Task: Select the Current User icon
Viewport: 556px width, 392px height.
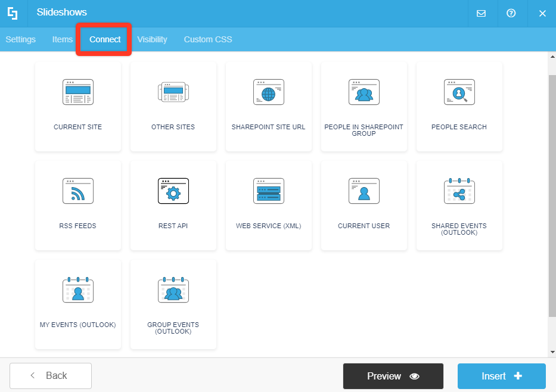Action: [x=364, y=191]
